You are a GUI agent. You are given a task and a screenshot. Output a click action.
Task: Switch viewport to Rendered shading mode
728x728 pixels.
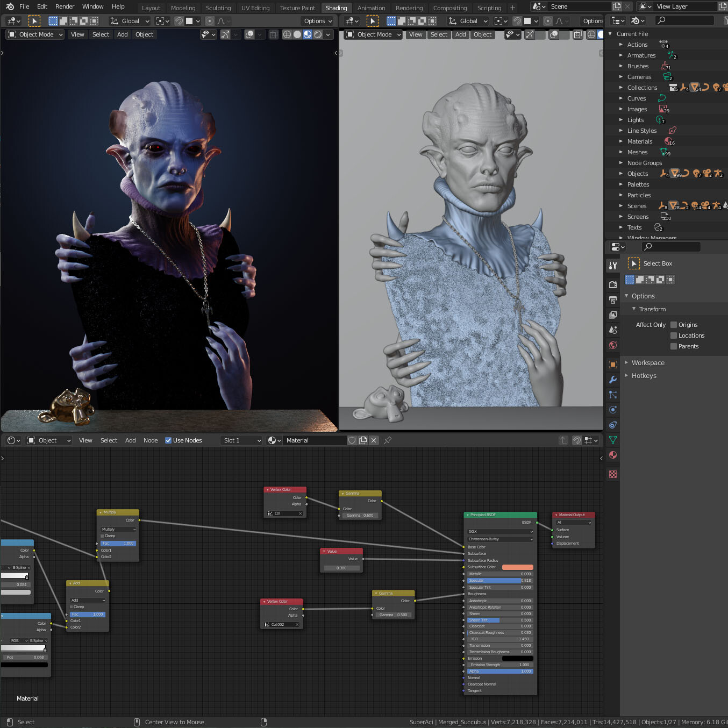(x=317, y=34)
